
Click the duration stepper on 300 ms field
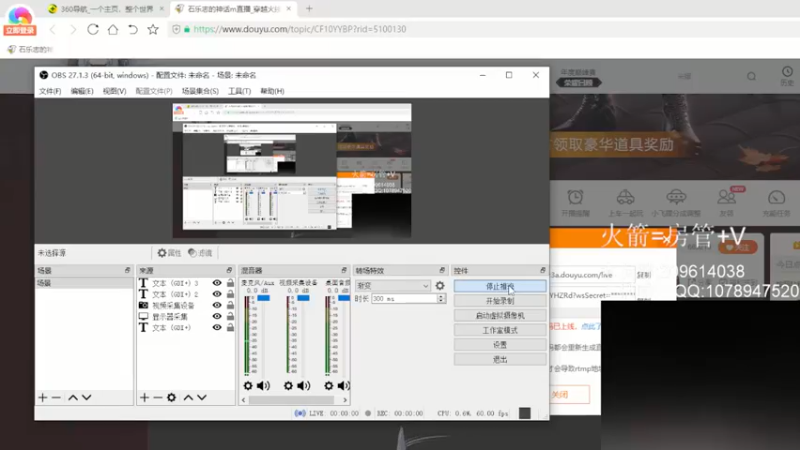point(441,298)
